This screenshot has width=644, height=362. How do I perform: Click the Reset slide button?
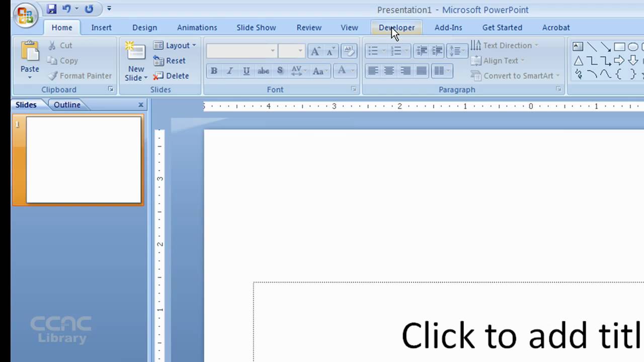(170, 60)
